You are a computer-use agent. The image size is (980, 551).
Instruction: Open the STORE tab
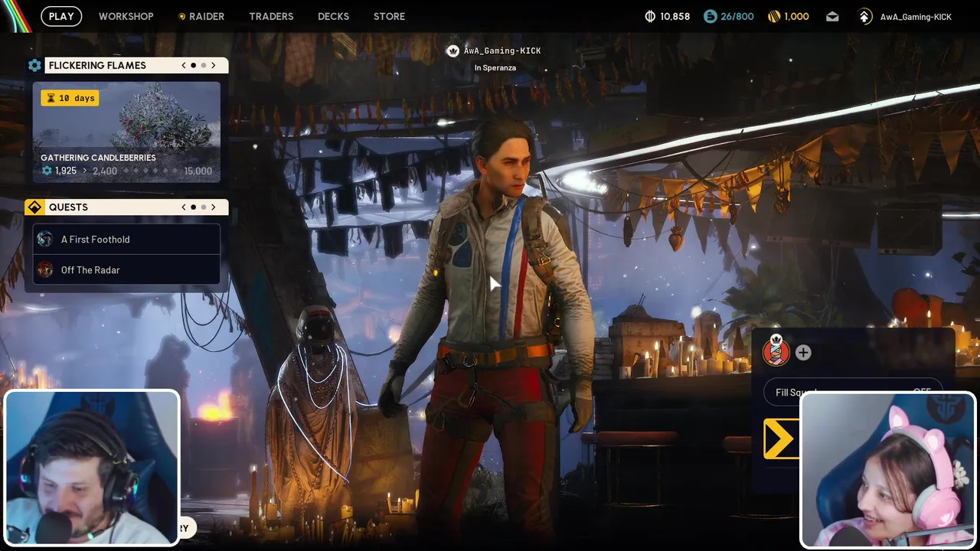[x=389, y=16]
